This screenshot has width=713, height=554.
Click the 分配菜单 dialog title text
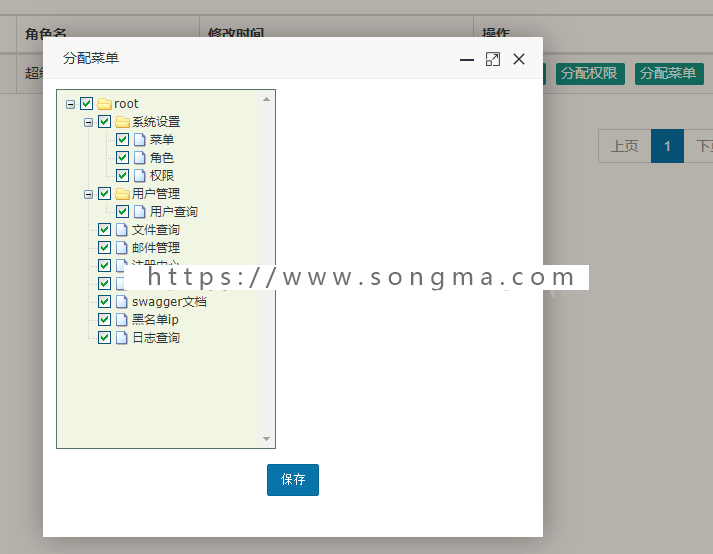click(91, 58)
